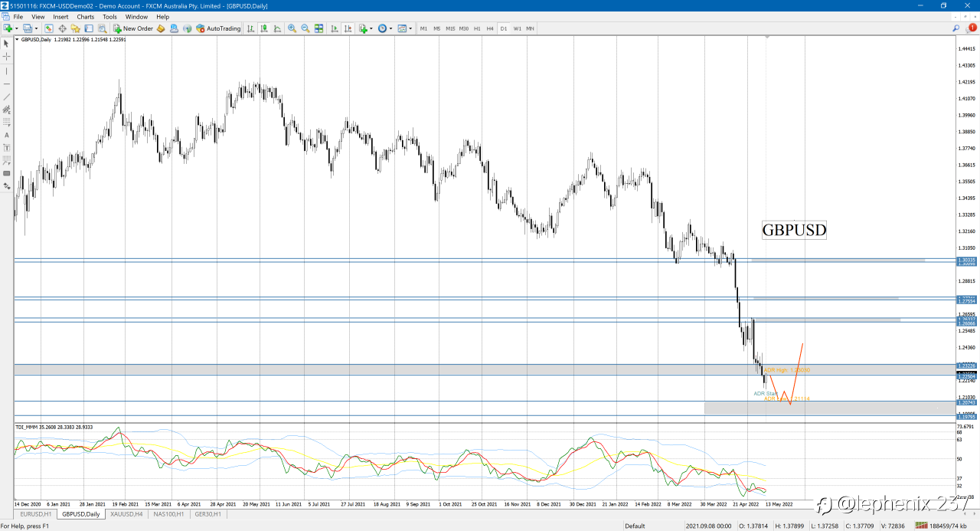980x531 pixels.
Task: Toggle the Market Watch window icon
Action: [x=48, y=28]
